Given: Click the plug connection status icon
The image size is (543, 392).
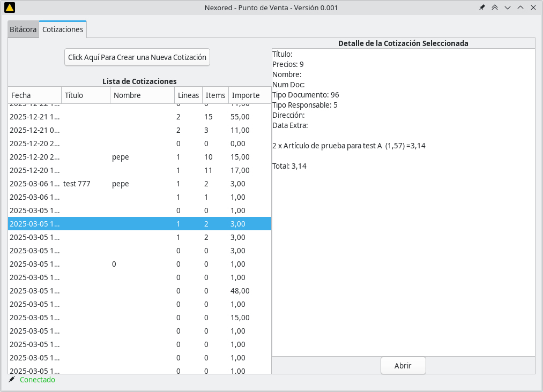Looking at the screenshot, I should tap(12, 380).
